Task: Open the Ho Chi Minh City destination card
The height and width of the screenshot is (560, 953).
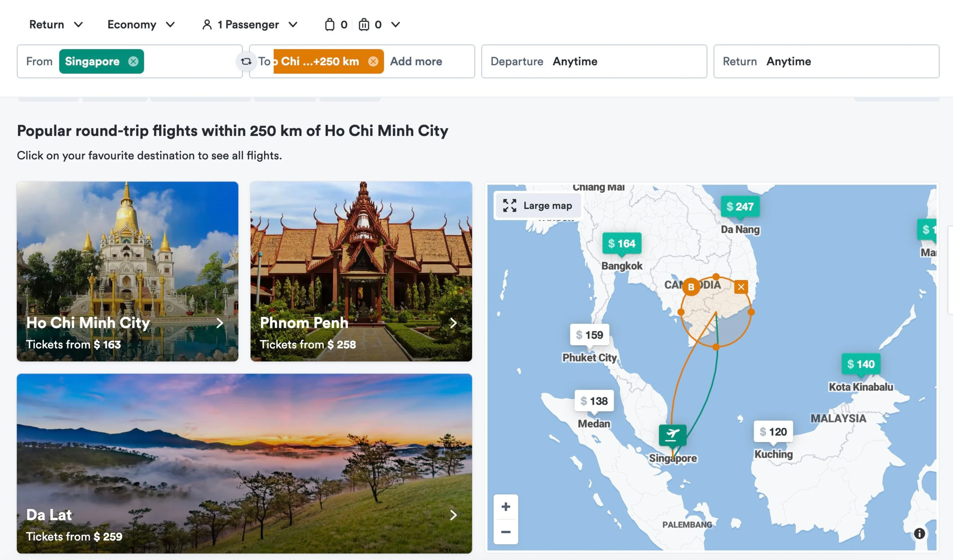Action: pos(128,271)
